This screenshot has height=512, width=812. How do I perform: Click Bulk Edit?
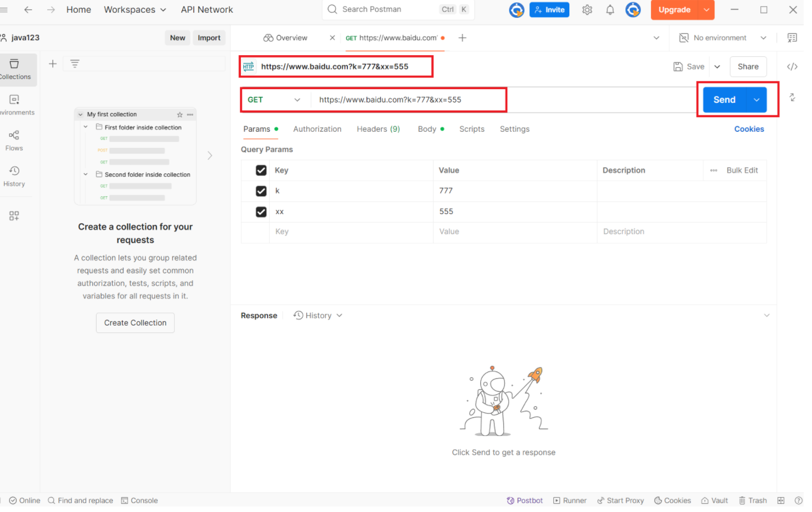(x=742, y=170)
